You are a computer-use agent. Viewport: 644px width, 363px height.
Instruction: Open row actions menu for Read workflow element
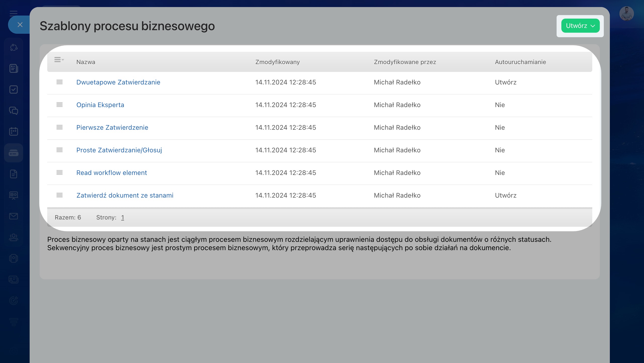click(x=60, y=173)
